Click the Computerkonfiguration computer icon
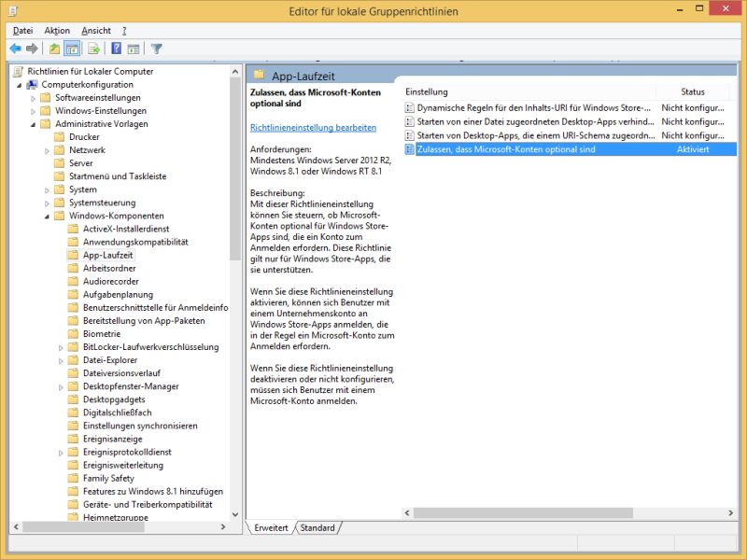Screen dimensions: 747x560 point(33,85)
